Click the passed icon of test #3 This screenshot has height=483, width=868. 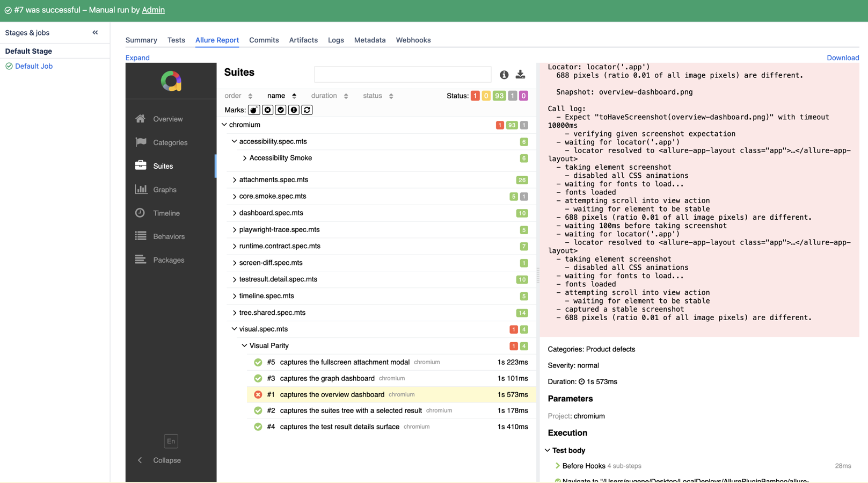pos(258,378)
